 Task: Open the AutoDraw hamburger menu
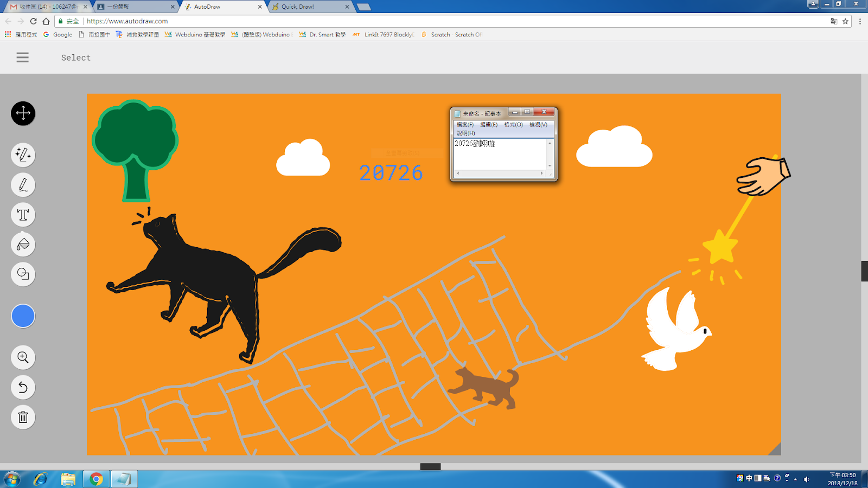[x=22, y=57]
